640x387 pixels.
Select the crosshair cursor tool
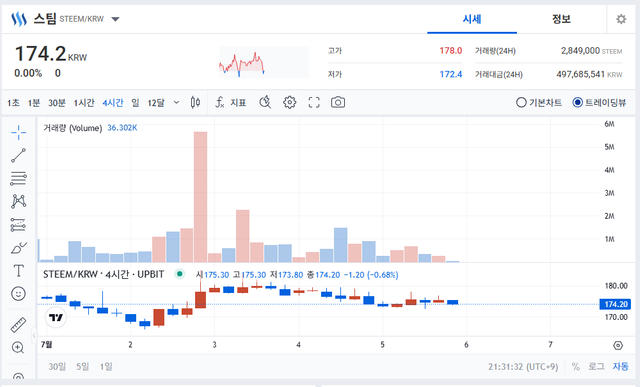[x=18, y=132]
